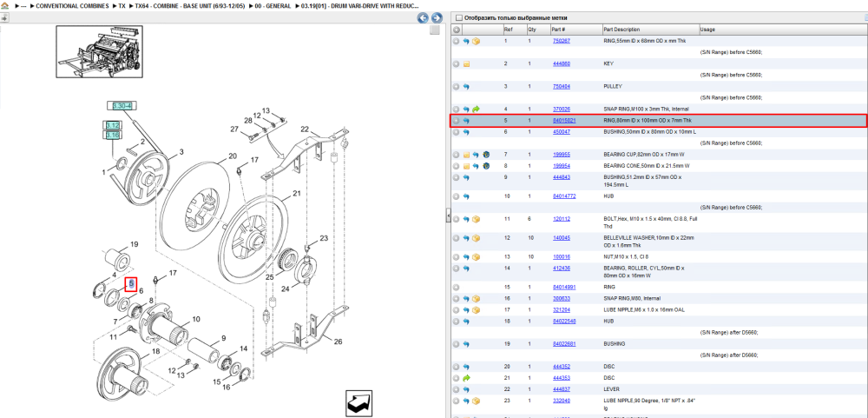Image resolution: width=868 pixels, height=418 pixels.
Task: Click the 3.16 reference label in diagram
Action: [x=113, y=135]
